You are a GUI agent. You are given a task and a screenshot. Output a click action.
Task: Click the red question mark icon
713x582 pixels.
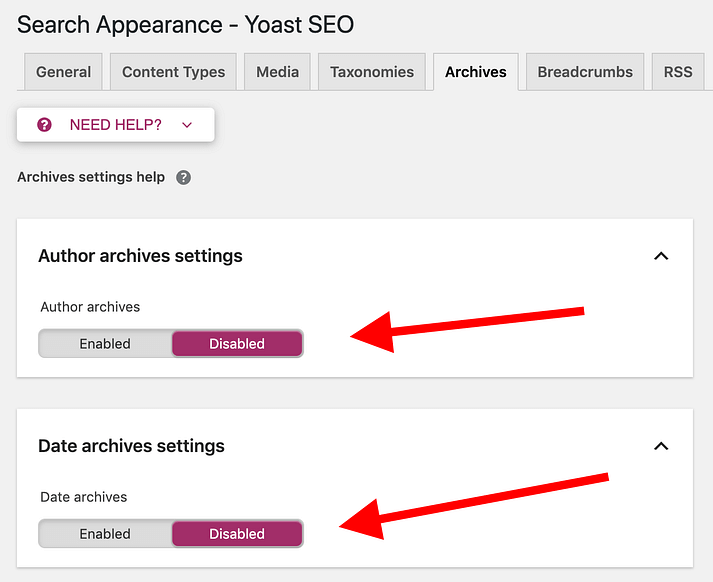[44, 125]
